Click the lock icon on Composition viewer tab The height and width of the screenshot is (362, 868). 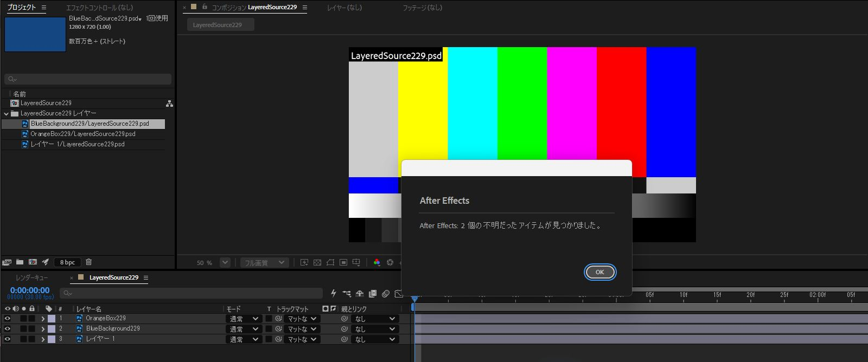click(x=205, y=7)
